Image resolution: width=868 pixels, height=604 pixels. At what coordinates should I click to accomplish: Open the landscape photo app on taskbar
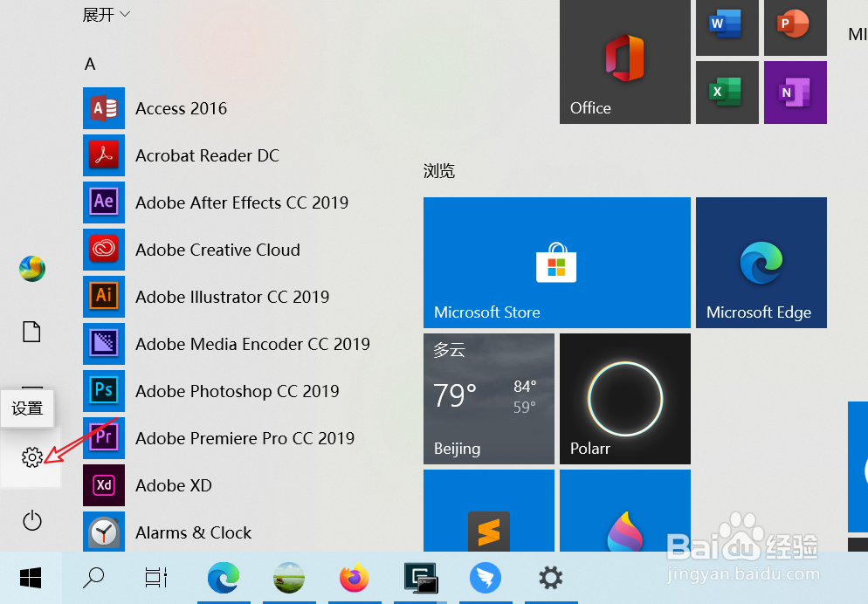(x=289, y=578)
